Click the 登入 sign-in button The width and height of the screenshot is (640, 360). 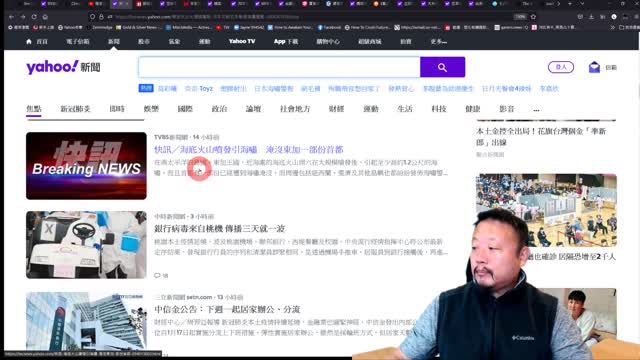(561, 67)
